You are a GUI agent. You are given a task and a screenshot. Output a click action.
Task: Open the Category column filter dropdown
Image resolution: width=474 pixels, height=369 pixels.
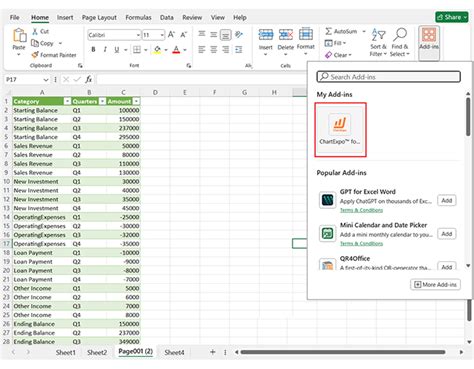[67, 101]
